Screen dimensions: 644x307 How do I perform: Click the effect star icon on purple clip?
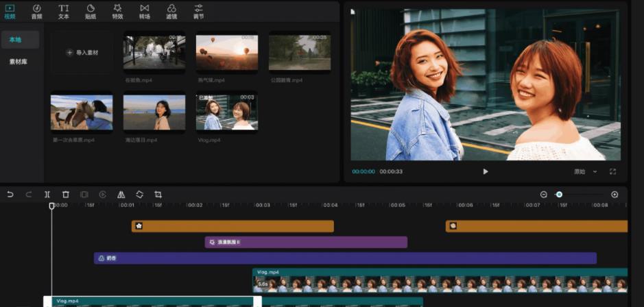pos(213,242)
